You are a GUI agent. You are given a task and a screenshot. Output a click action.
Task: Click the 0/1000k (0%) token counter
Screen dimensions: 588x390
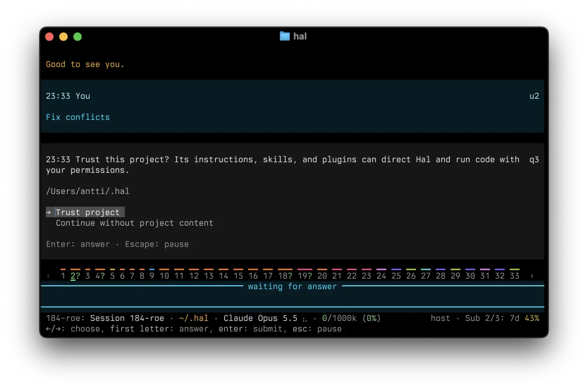[351, 318]
